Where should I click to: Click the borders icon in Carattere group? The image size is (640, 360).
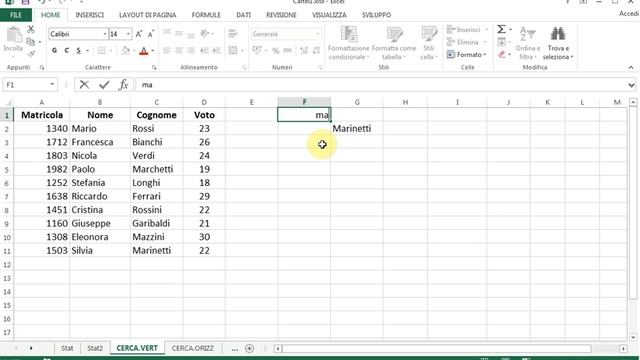[102, 51]
